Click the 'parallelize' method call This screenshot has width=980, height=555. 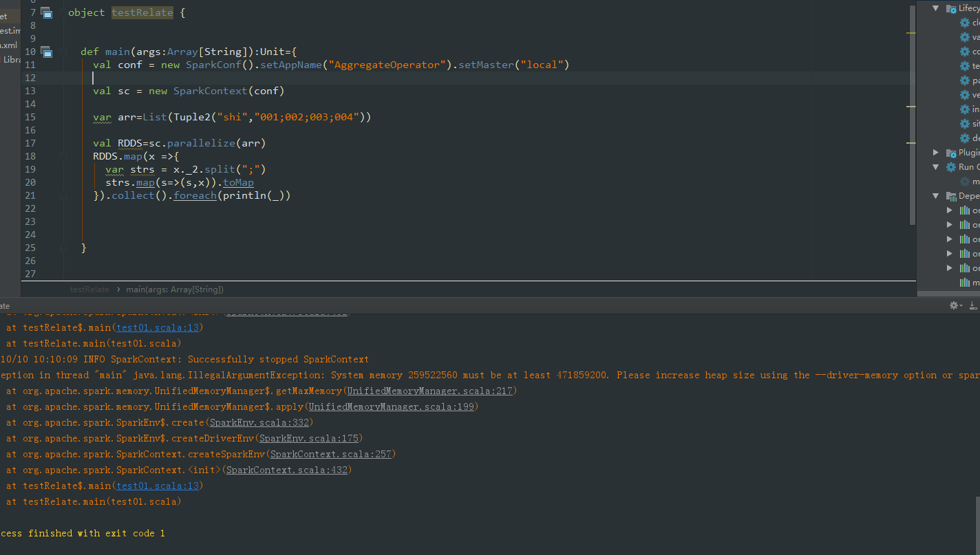point(201,143)
